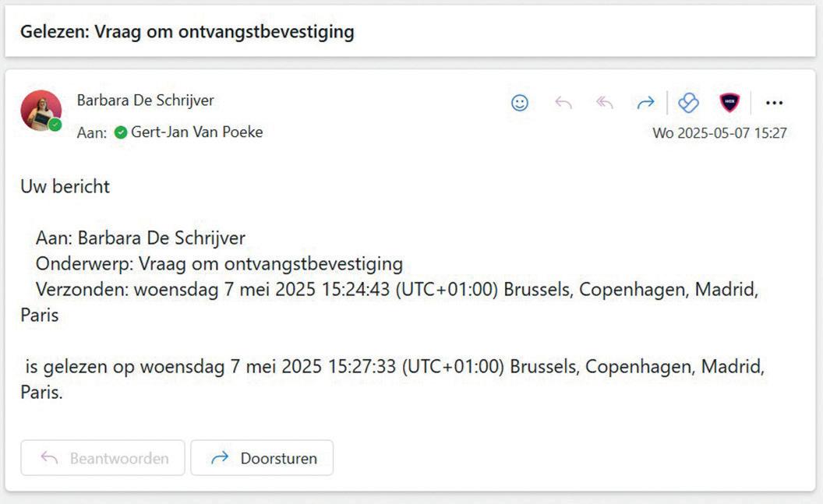The height and width of the screenshot is (504, 823).
Task: Open the Viva Insights add-in icon
Action: pos(688,103)
